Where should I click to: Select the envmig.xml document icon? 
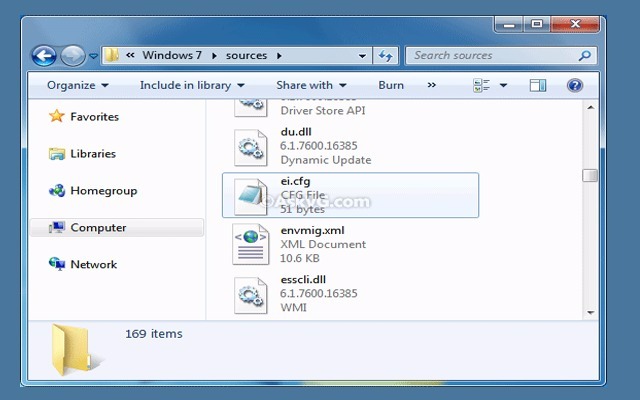coord(248,244)
